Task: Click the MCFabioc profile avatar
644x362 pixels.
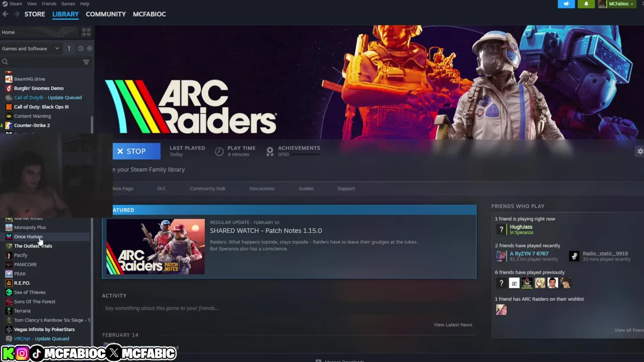Action: click(602, 4)
